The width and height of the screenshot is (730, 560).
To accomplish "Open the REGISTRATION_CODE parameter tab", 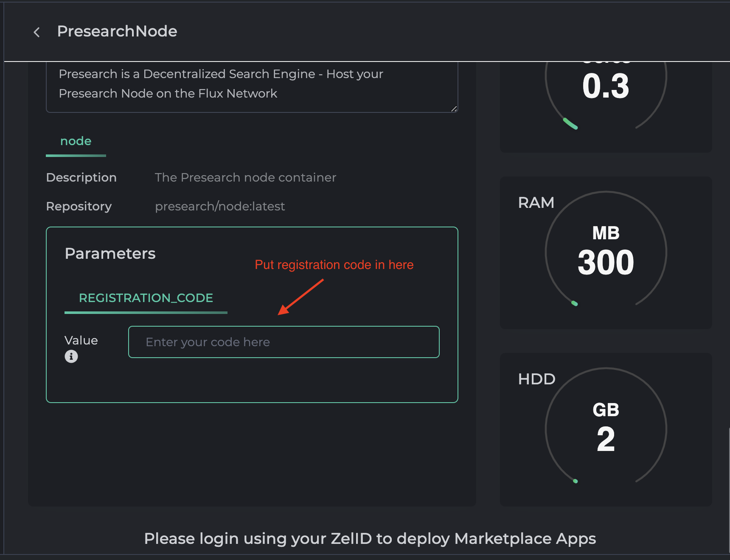I will tap(146, 298).
